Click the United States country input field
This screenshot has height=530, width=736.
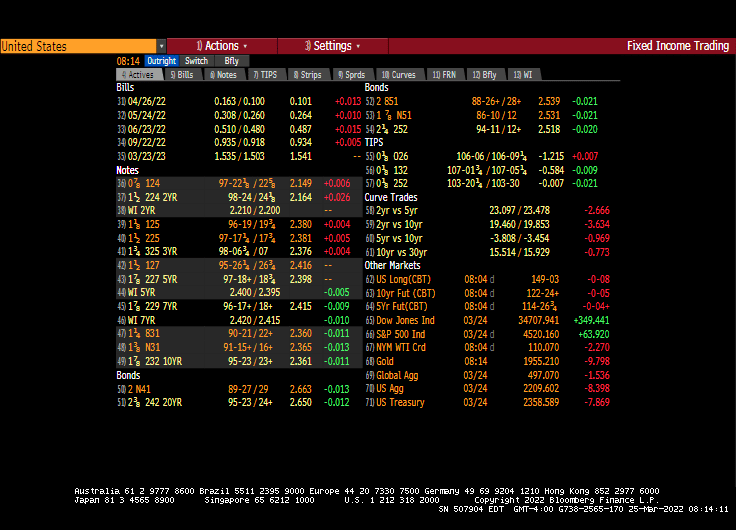[x=78, y=46]
